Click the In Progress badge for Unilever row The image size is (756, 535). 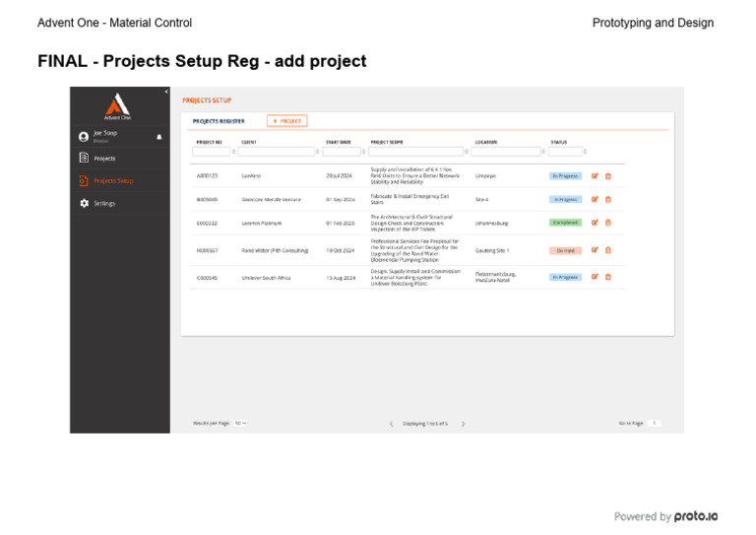565,277
